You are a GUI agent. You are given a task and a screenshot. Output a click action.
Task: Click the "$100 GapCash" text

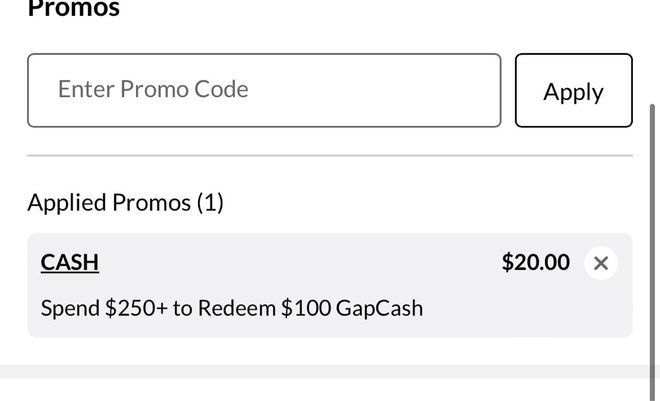click(352, 307)
